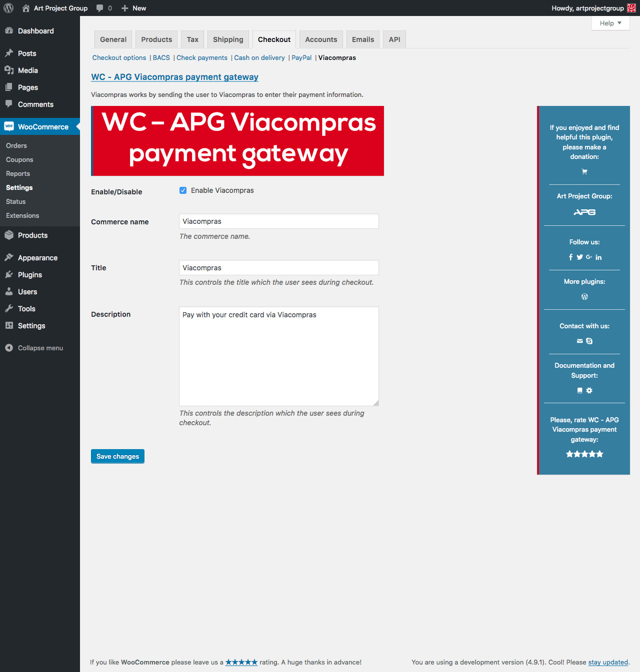Switch to the Products settings tab
This screenshot has width=640, height=672.
[x=156, y=39]
